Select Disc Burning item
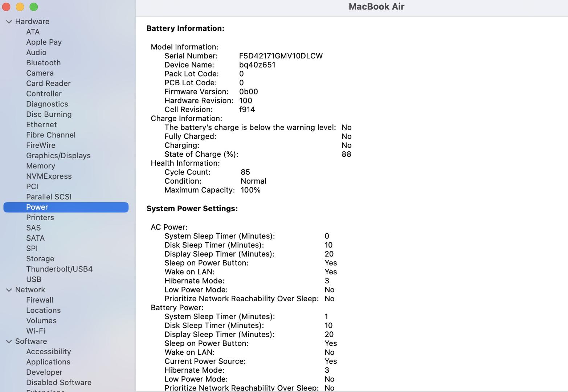 [49, 114]
